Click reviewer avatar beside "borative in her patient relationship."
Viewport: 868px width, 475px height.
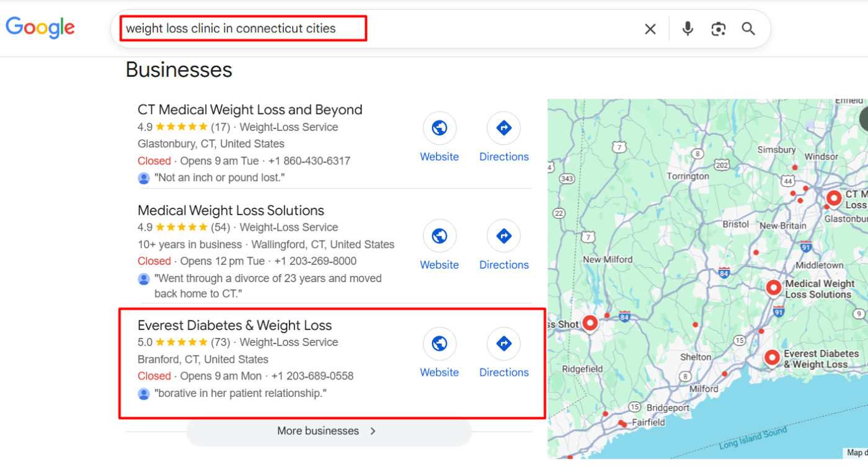click(x=144, y=394)
